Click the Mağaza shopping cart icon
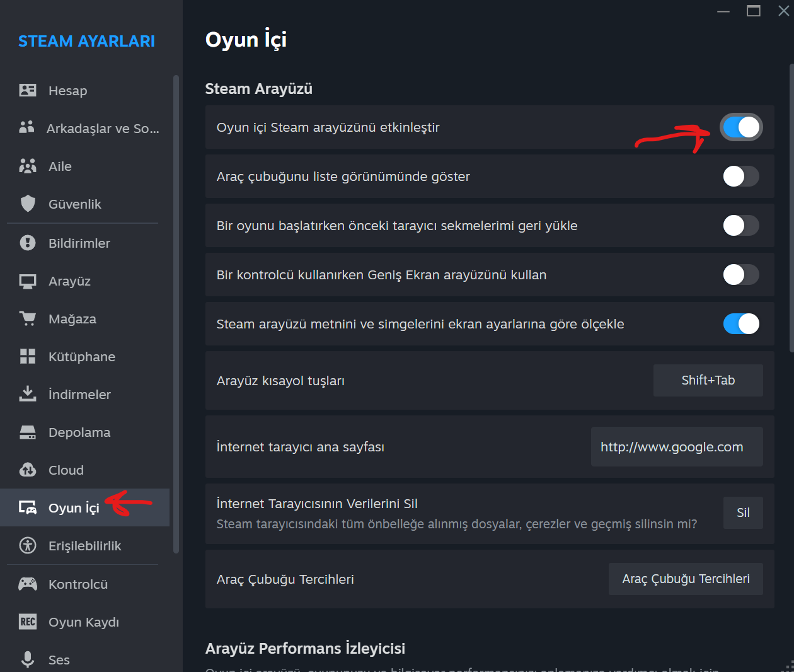The height and width of the screenshot is (672, 794). (28, 318)
